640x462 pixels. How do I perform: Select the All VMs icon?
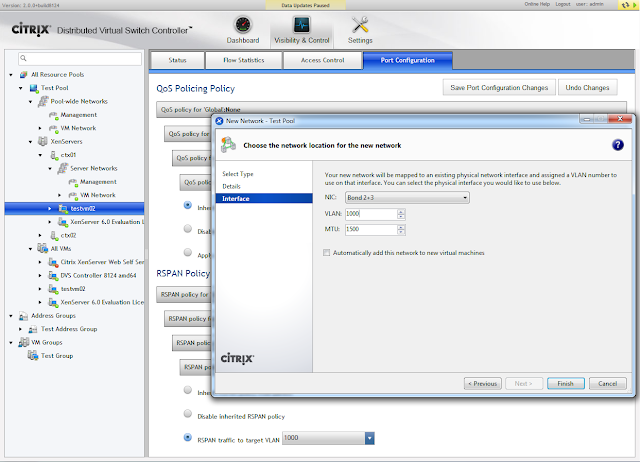[x=43, y=248]
